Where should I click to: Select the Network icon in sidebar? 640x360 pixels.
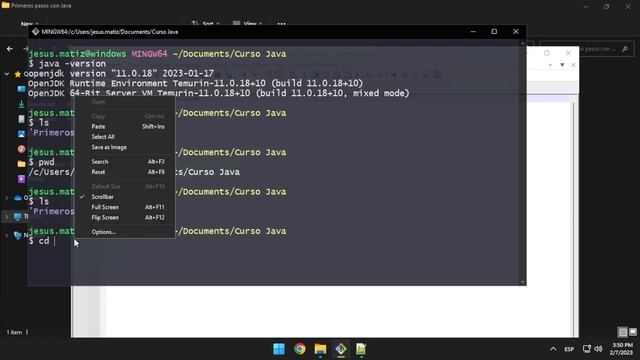coord(18,235)
